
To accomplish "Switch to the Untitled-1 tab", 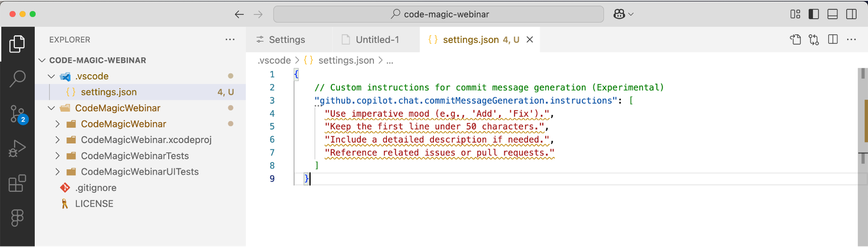I will 376,40.
